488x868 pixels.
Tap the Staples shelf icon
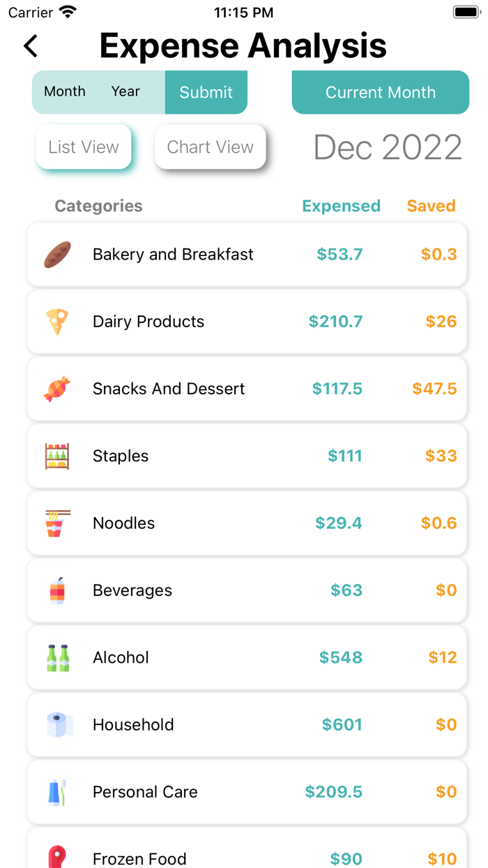(x=57, y=456)
